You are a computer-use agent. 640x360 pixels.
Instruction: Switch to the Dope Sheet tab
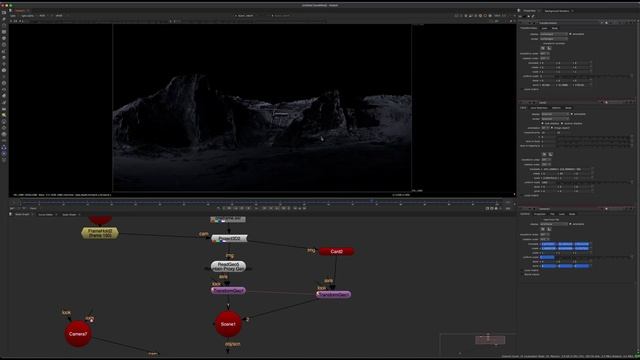[69, 214]
